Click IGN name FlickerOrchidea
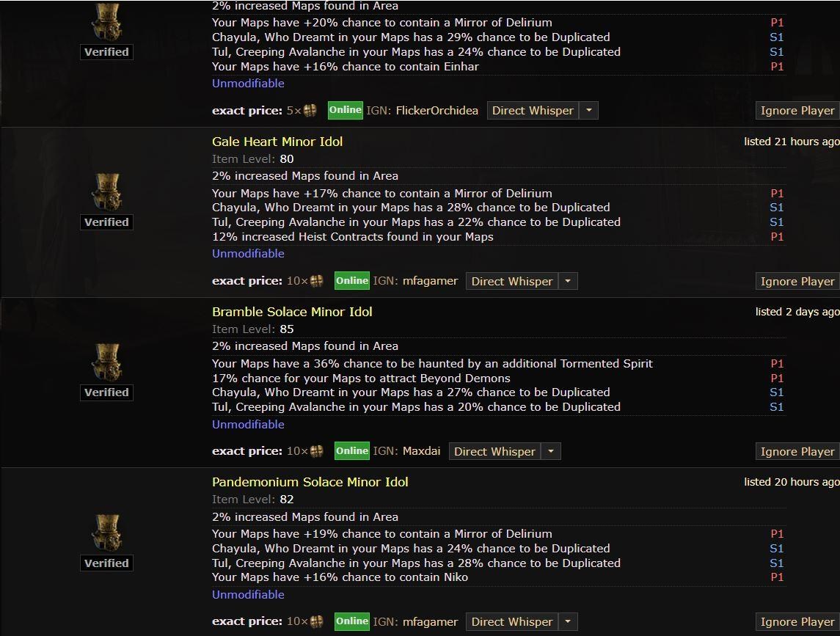 coord(437,110)
